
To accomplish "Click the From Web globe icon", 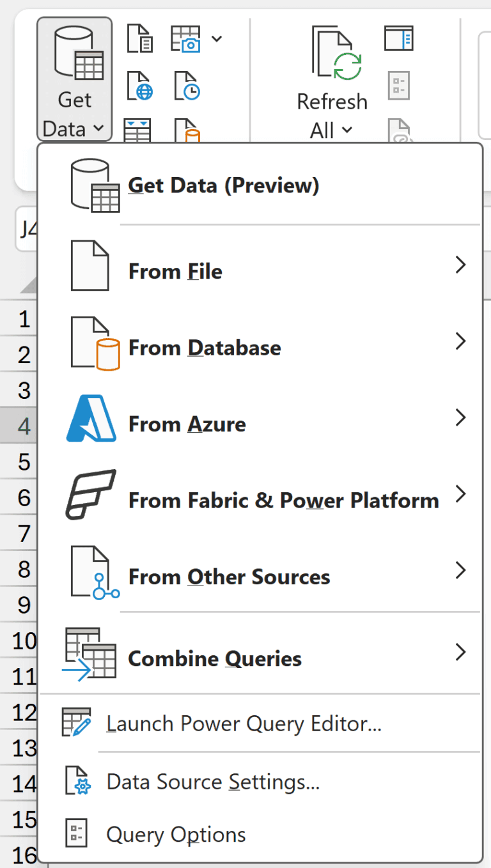I will (x=139, y=86).
